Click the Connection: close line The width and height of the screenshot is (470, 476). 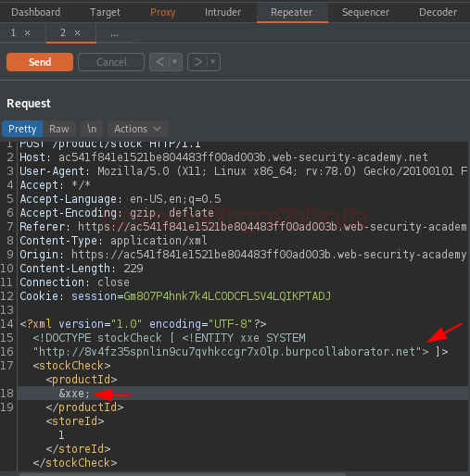click(74, 282)
